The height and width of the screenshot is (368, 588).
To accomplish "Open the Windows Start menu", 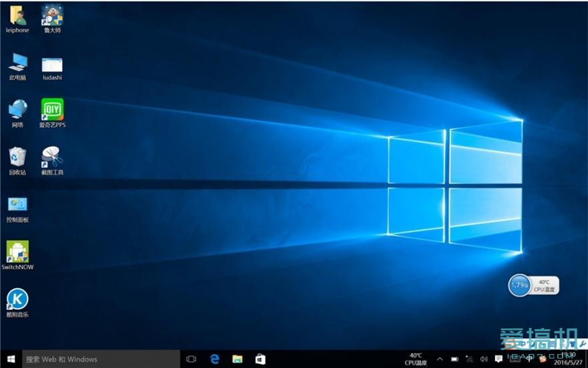I will [11, 359].
